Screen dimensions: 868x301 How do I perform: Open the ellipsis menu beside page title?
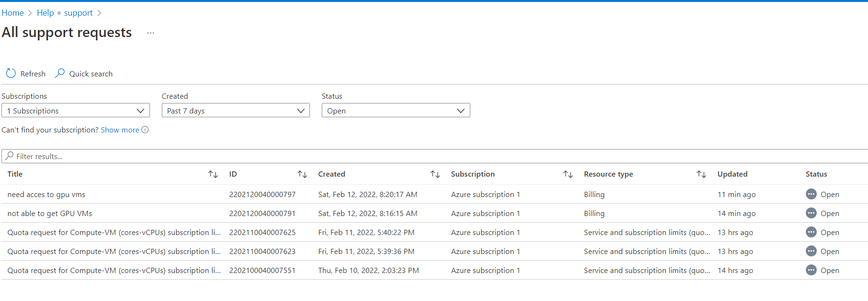click(x=150, y=33)
